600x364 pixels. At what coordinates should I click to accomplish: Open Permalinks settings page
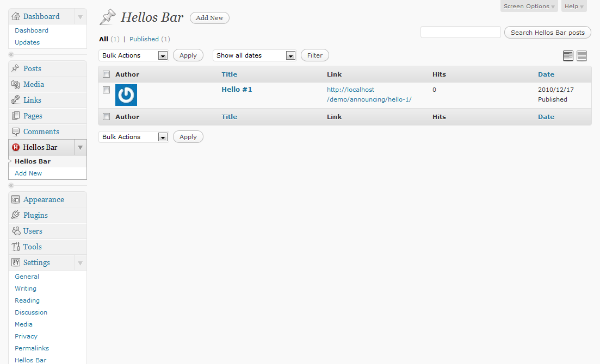pos(32,348)
